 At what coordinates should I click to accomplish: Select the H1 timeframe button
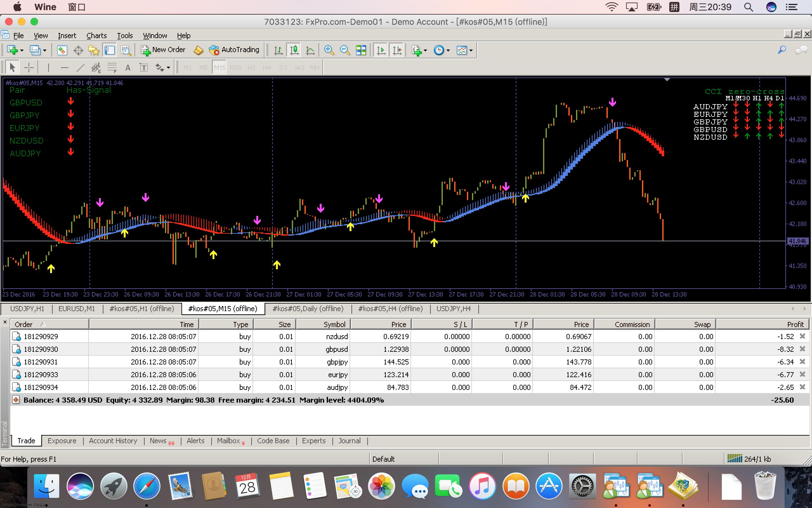point(251,68)
